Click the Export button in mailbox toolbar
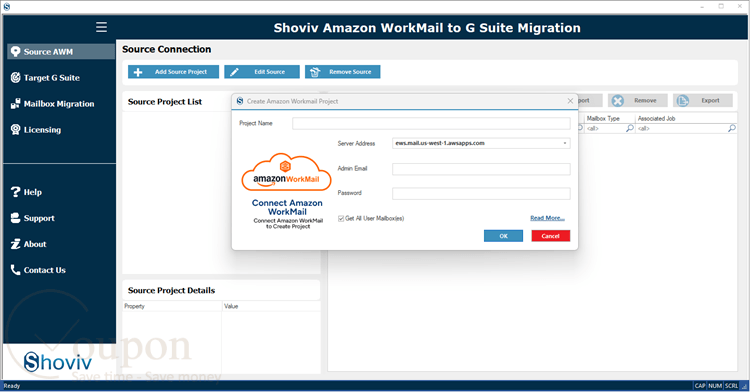Viewport: 750px width, 392px height. coord(703,100)
